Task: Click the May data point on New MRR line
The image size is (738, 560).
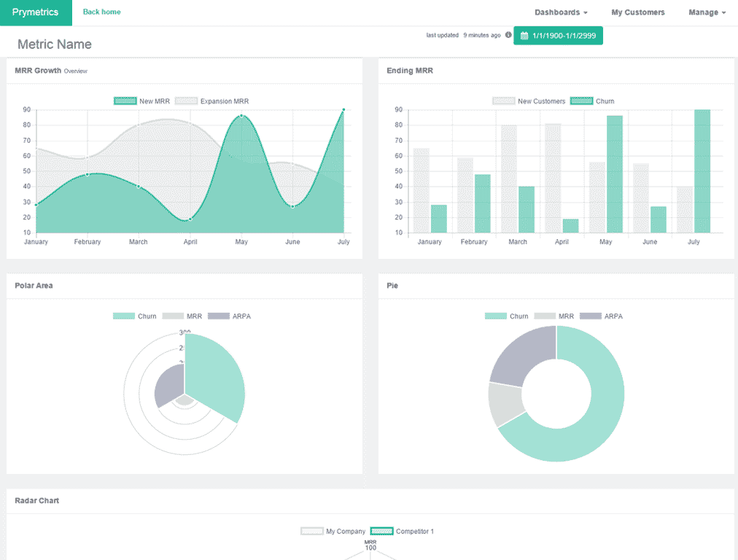Action: pyautogui.click(x=241, y=115)
